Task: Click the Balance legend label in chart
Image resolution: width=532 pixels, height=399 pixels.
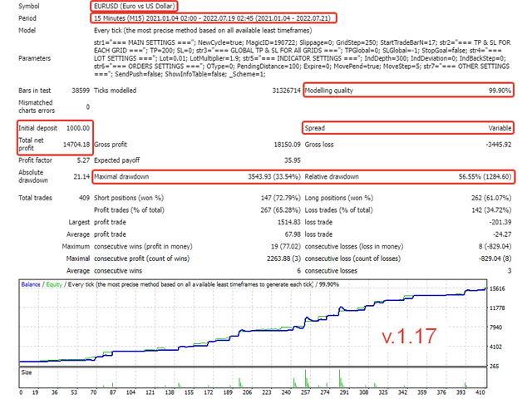Action: coord(31,284)
